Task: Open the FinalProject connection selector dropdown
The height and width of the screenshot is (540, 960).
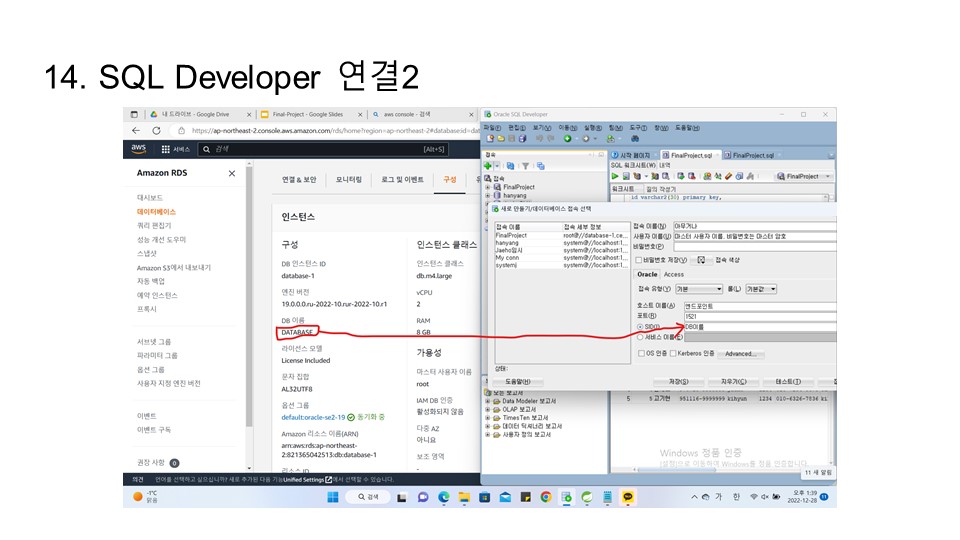Action: pyautogui.click(x=803, y=176)
